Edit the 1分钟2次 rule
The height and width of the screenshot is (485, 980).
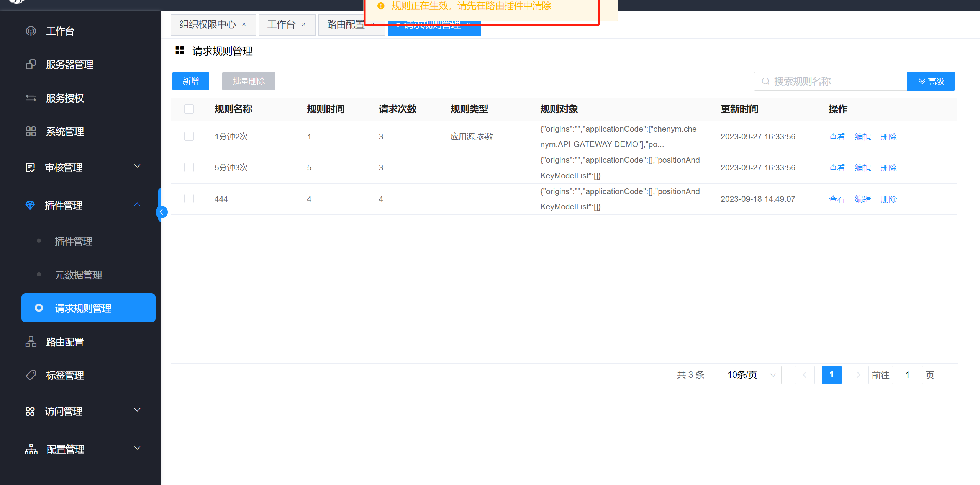point(863,137)
